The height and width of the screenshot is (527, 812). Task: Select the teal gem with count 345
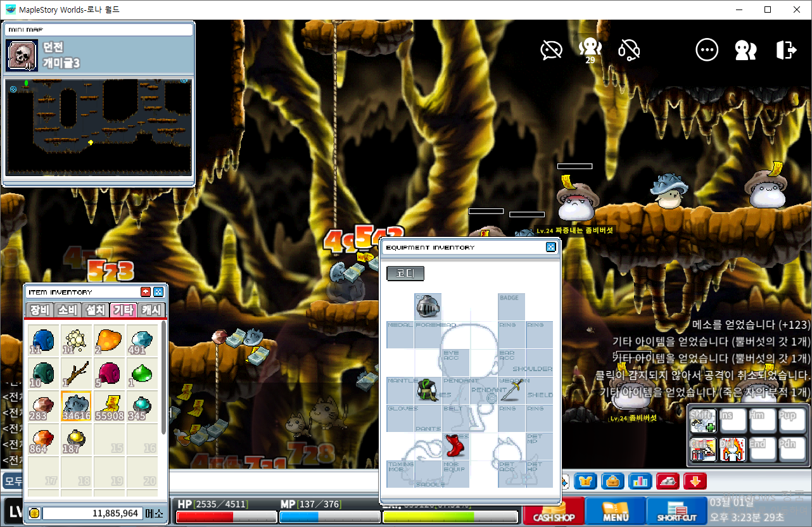[143, 406]
